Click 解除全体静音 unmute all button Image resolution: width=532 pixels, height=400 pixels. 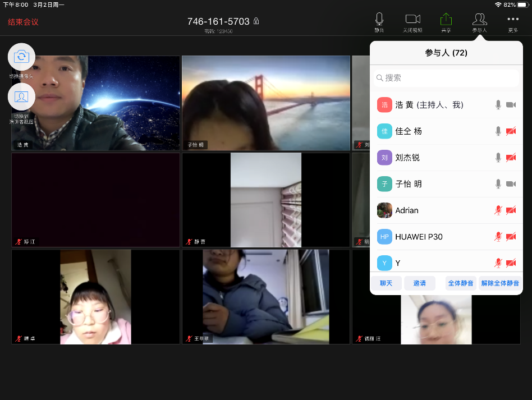click(x=500, y=283)
